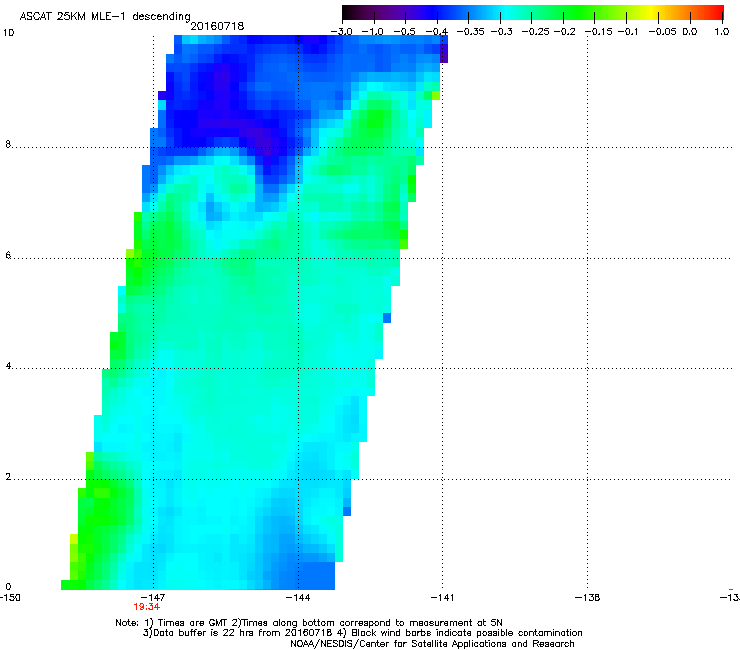Click the date label 20160718
The image size is (740, 650).
tap(217, 26)
